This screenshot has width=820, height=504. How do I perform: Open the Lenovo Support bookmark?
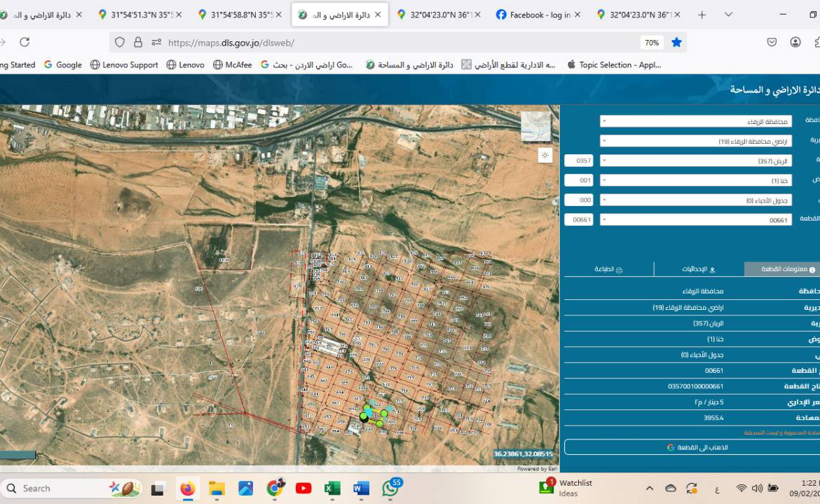124,64
